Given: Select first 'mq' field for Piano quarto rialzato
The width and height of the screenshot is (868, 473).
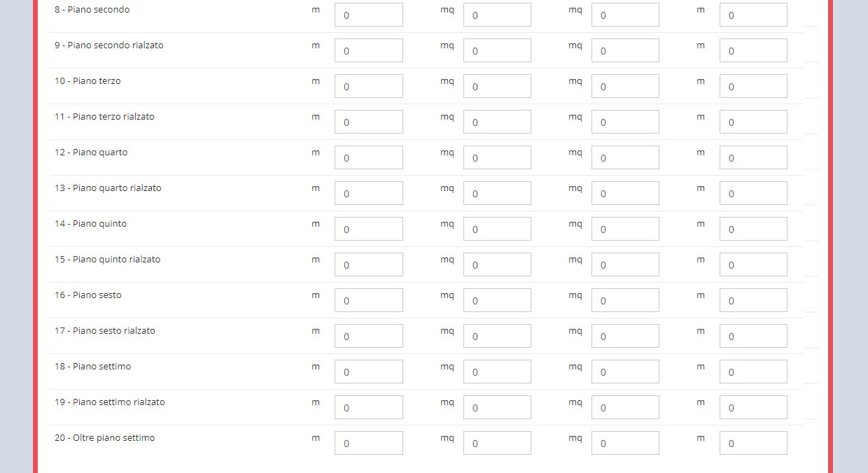Looking at the screenshot, I should coord(497,193).
